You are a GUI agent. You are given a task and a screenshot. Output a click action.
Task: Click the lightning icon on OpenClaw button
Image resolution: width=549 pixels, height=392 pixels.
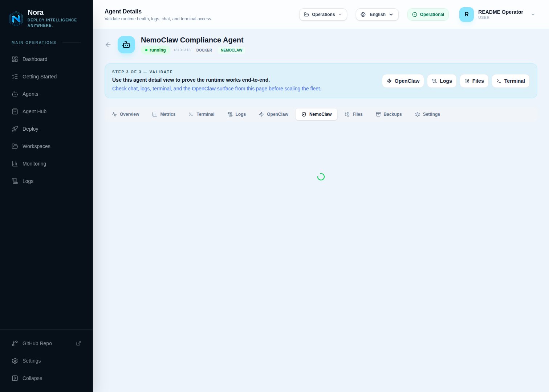click(x=389, y=81)
